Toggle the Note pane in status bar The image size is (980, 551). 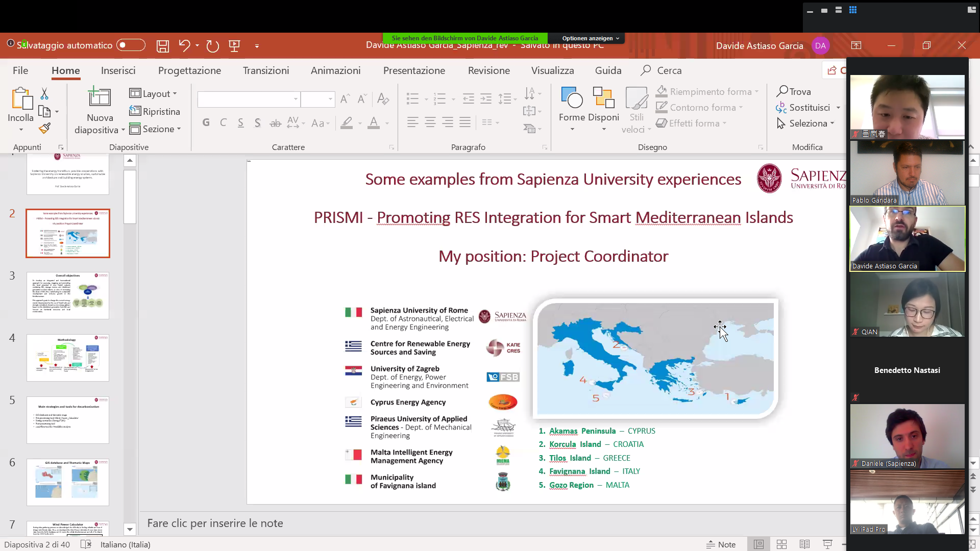(721, 544)
